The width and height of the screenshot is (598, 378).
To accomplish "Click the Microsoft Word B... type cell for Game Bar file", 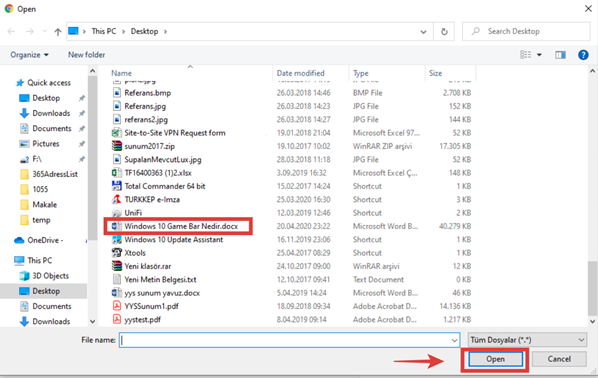I will [385, 226].
